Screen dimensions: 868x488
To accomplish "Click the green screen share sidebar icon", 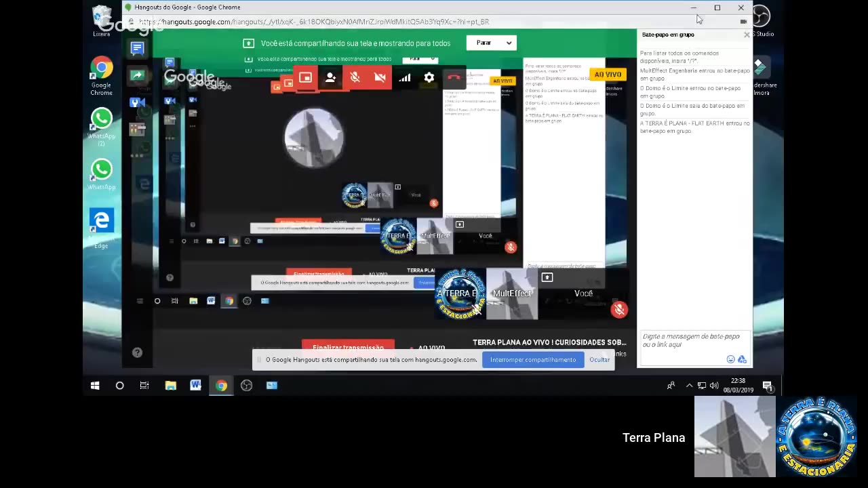I will coord(137,75).
